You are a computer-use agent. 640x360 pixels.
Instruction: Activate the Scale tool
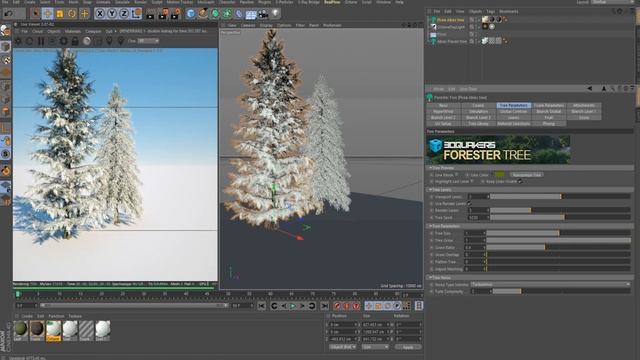[x=60, y=14]
